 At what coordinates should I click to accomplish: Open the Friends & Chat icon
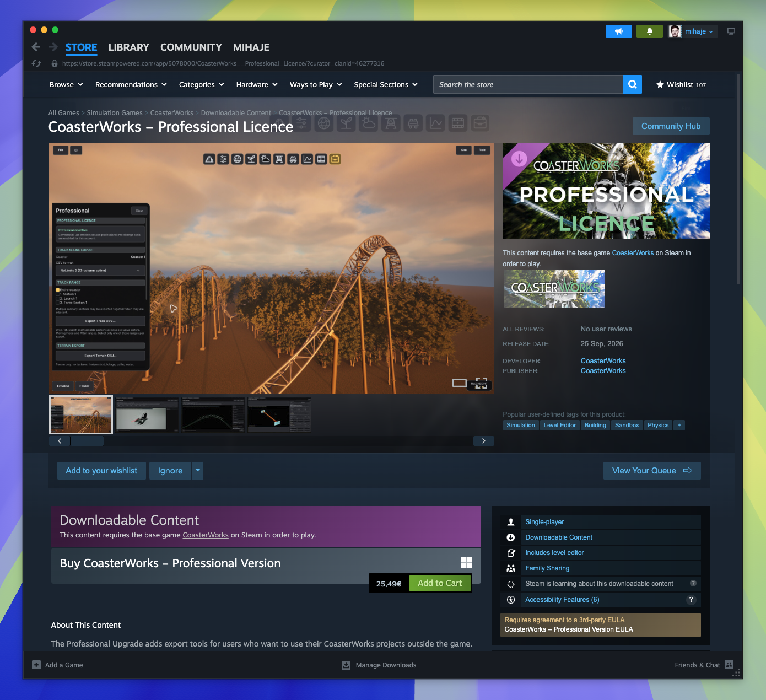[730, 665]
